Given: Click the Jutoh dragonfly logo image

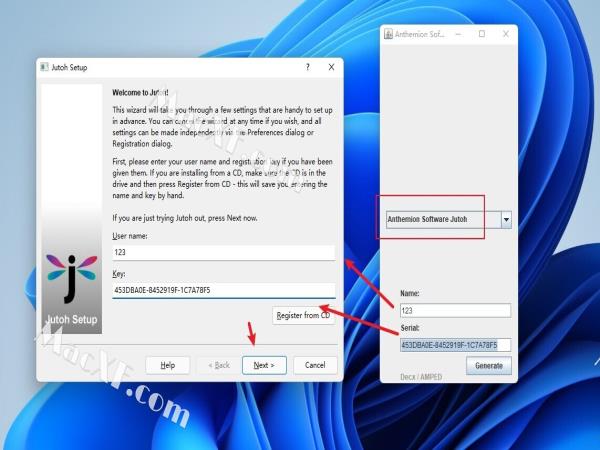Looking at the screenshot, I should 72,278.
